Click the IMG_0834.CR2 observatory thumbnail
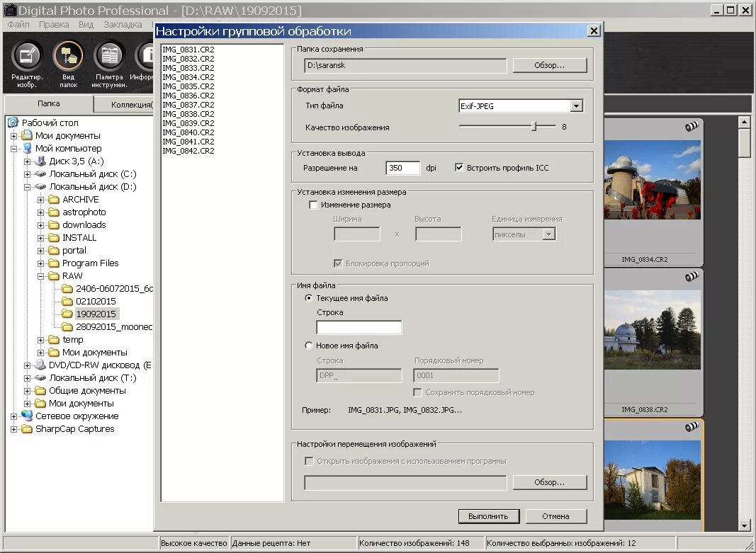Image resolution: width=756 pixels, height=553 pixels. pyautogui.click(x=652, y=180)
